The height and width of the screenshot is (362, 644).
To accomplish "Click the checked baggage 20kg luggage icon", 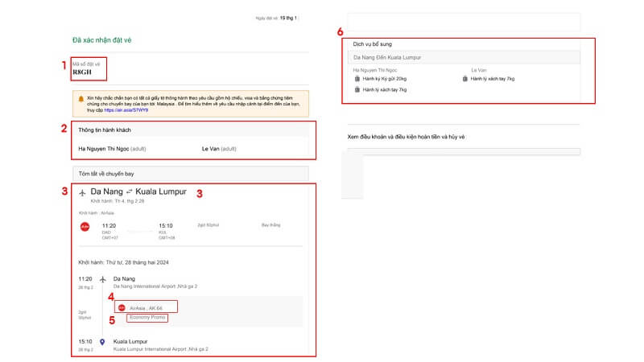I will pyautogui.click(x=357, y=79).
